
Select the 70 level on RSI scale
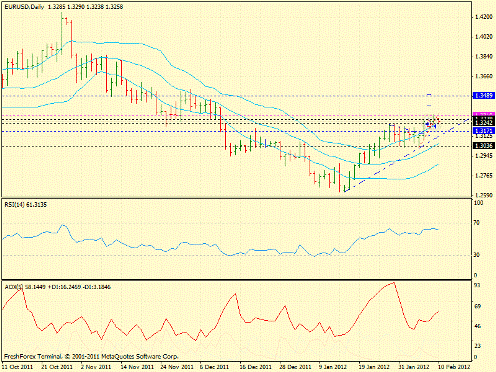(x=477, y=223)
